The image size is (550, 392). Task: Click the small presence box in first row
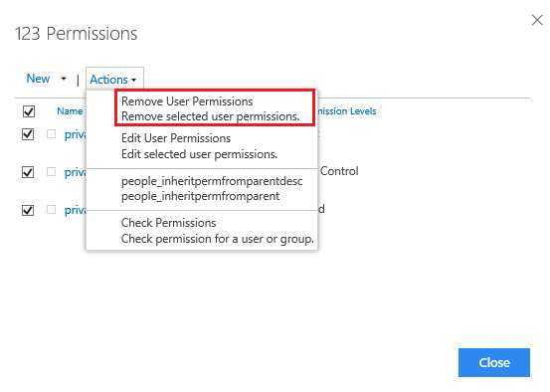click(51, 133)
